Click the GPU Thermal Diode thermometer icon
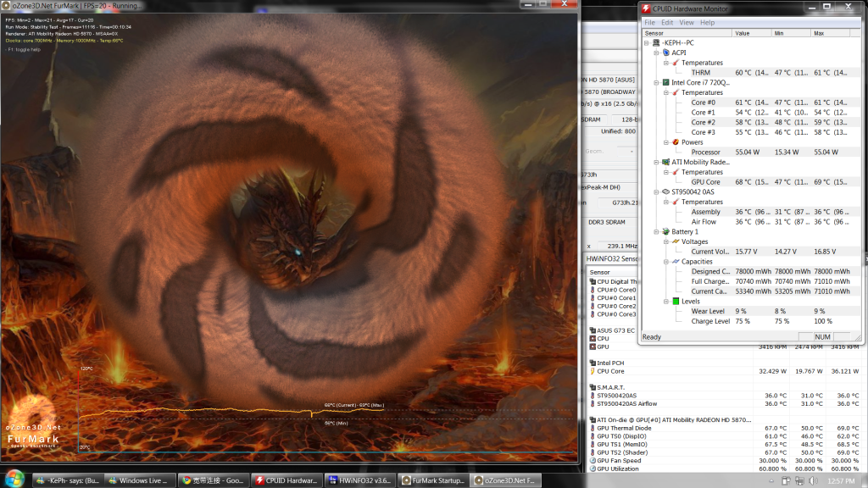868x488 pixels. pos(593,428)
